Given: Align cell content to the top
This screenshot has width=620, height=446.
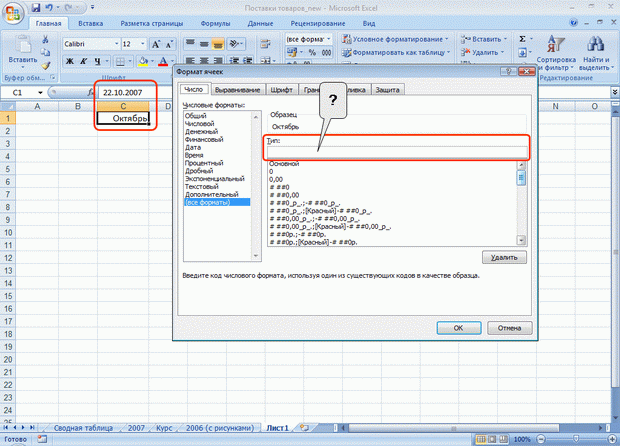Looking at the screenshot, I should [x=190, y=43].
